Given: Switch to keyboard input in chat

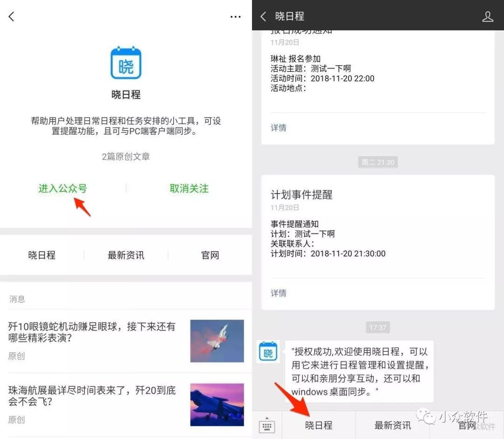Looking at the screenshot, I should (267, 426).
